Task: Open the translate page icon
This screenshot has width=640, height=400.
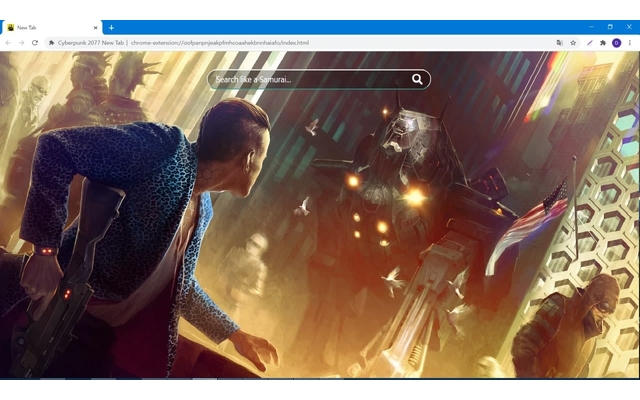Action: click(560, 42)
